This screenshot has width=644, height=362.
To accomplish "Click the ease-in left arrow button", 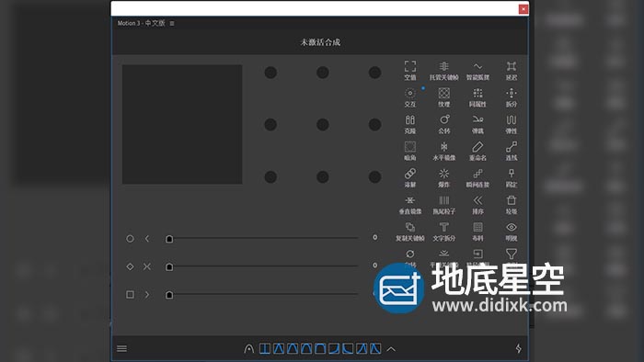I will click(x=147, y=239).
